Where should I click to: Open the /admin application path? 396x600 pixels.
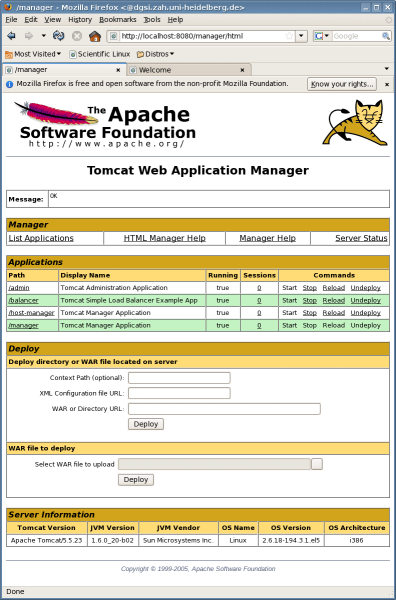click(19, 288)
